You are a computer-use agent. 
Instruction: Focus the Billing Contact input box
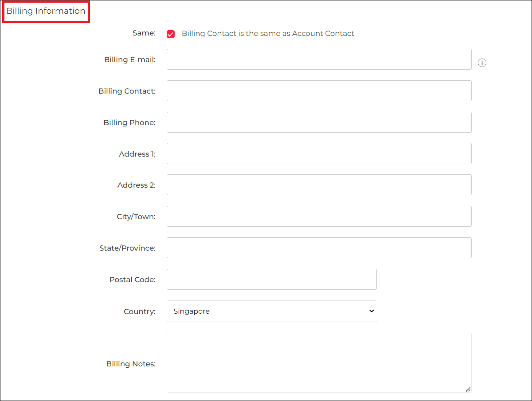tap(319, 91)
